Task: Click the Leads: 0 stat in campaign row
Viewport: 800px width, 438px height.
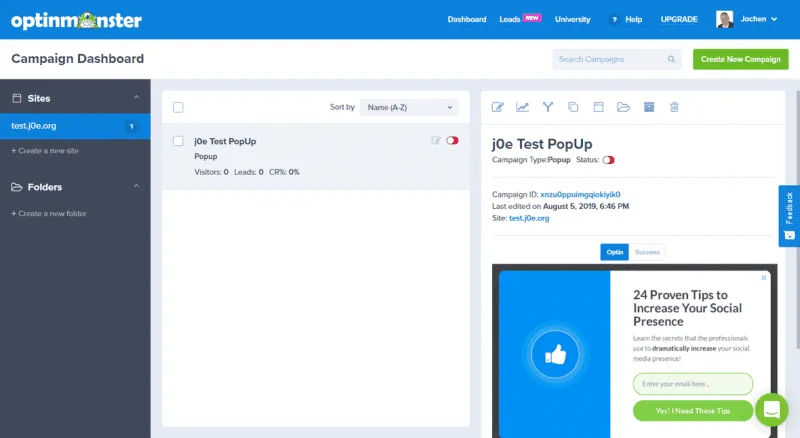Action: click(x=248, y=172)
